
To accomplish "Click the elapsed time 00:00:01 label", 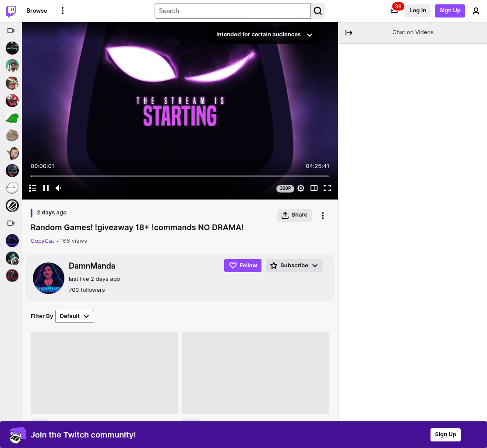I will (x=42, y=166).
